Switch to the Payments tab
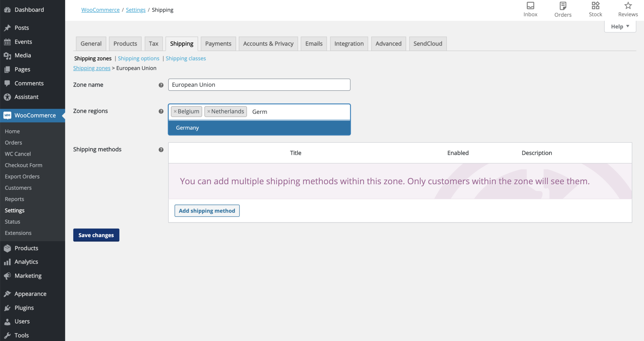 pyautogui.click(x=218, y=43)
